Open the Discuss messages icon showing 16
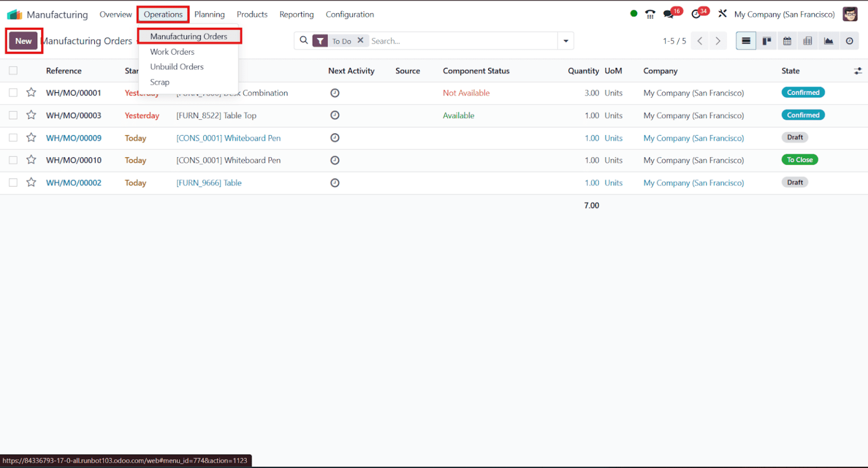The image size is (868, 468). (x=669, y=13)
